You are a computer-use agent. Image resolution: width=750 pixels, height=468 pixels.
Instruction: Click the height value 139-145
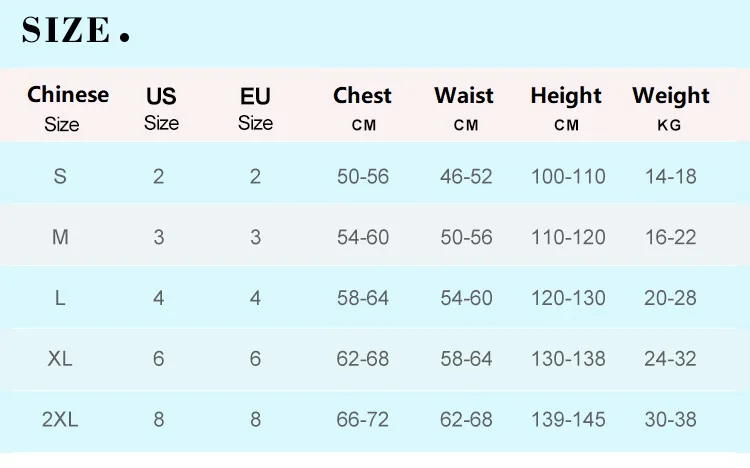[568, 419]
